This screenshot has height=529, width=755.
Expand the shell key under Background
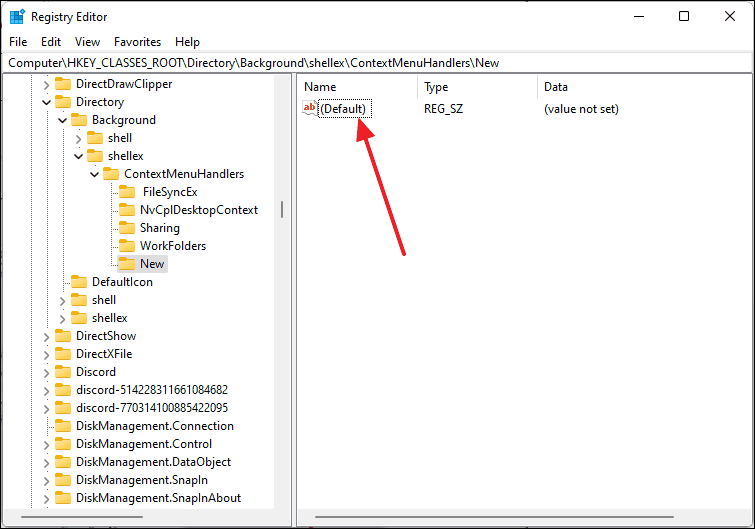[78, 139]
